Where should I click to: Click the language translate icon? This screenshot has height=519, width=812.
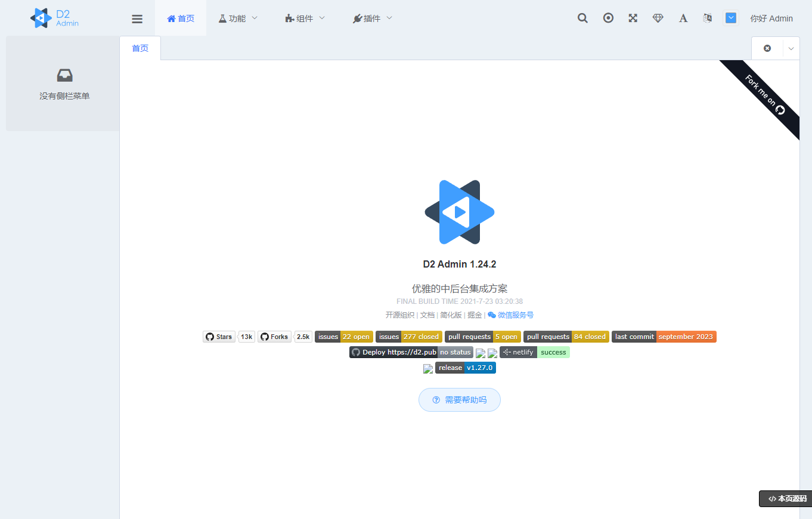[x=708, y=18]
